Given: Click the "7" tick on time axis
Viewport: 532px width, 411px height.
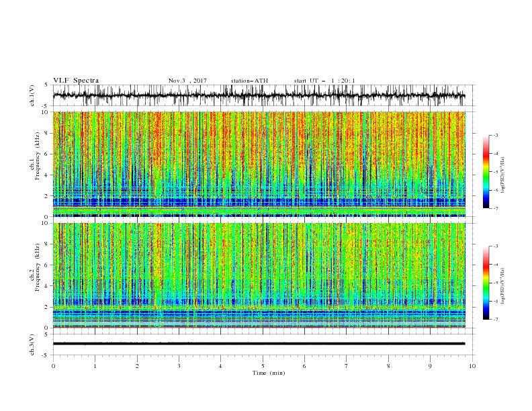Looking at the screenshot, I should pyautogui.click(x=347, y=366).
